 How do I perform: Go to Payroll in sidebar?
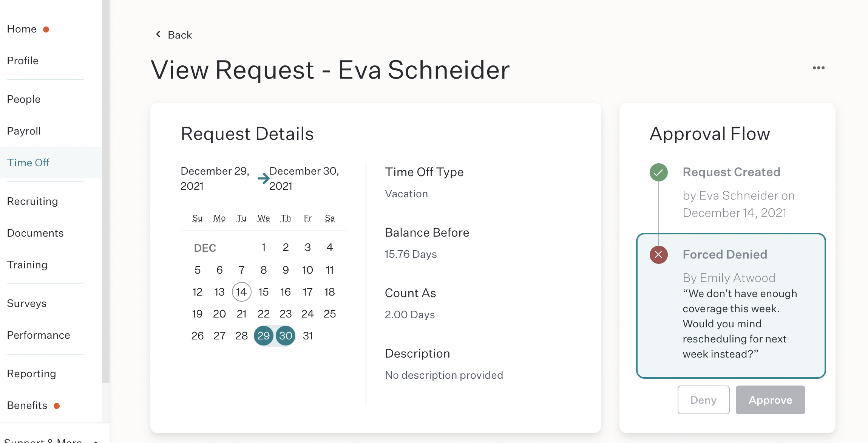(x=24, y=131)
